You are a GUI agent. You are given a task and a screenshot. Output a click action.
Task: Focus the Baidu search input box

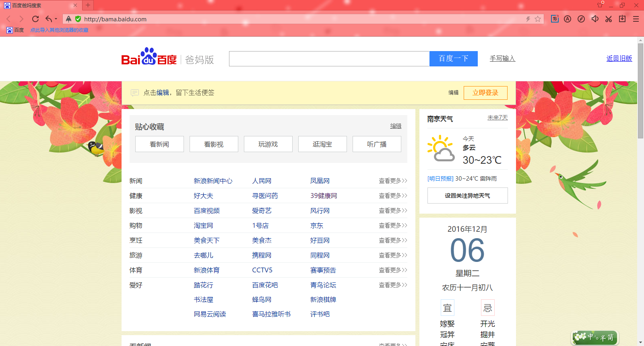point(329,59)
